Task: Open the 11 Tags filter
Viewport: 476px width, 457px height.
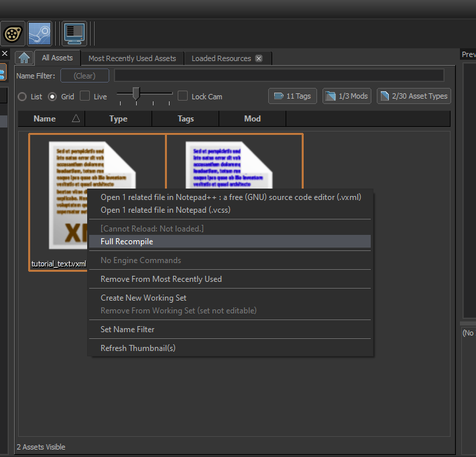Action: coord(292,96)
